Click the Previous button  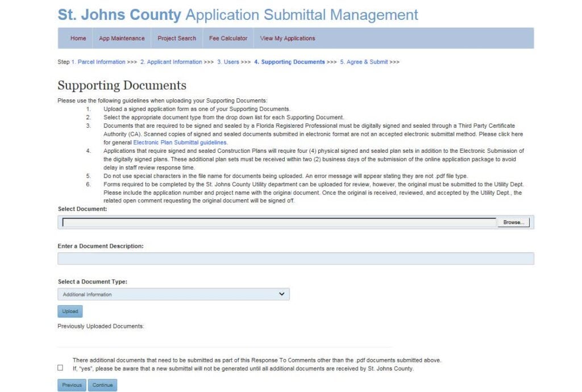click(72, 385)
